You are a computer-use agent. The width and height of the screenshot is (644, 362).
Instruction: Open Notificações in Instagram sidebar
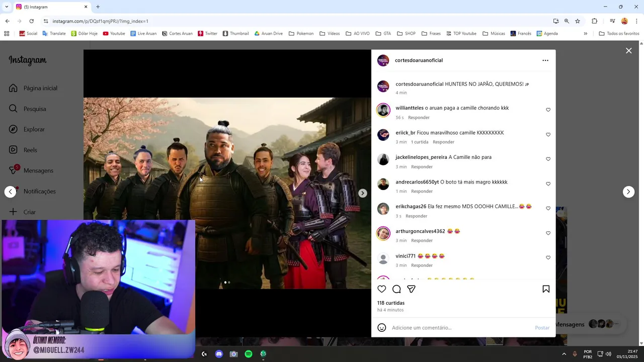[x=33, y=191]
